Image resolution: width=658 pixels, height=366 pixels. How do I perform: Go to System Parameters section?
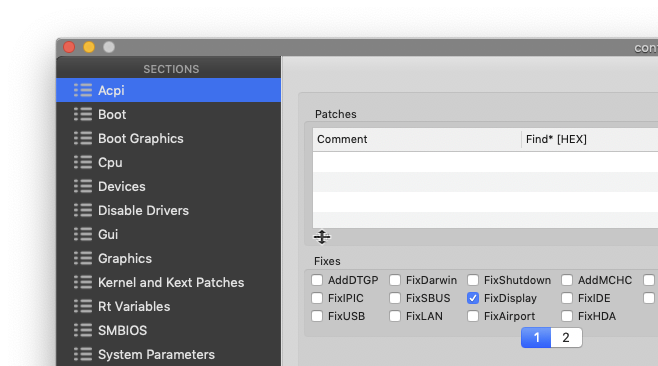pyautogui.click(x=168, y=354)
